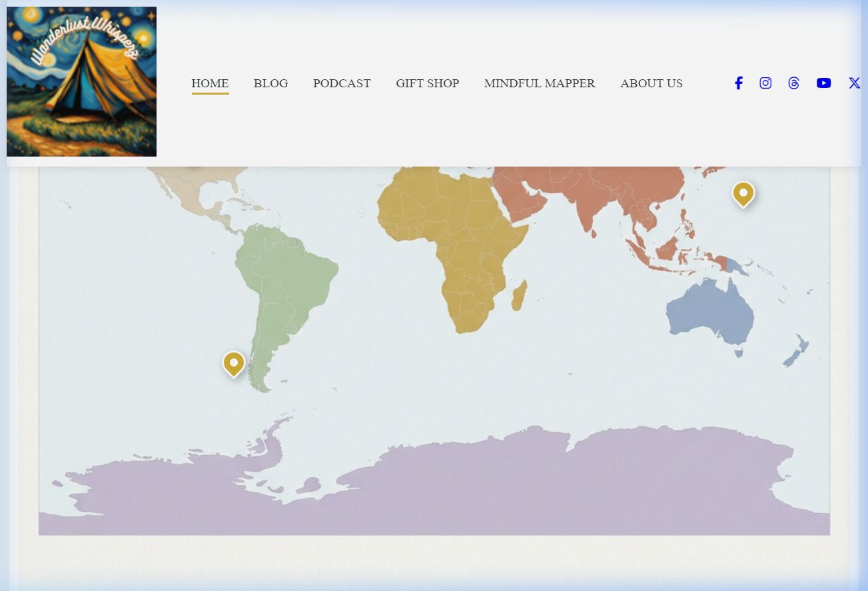Screen dimensions: 868x591
Task: Go to the HOME menu item
Action: coord(210,83)
